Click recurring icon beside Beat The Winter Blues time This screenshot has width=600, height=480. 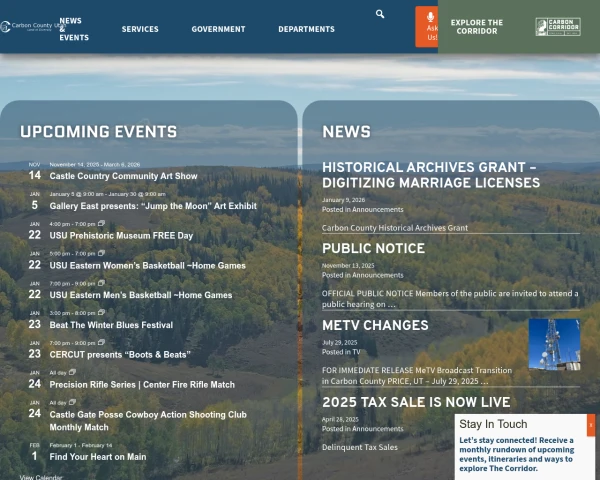coord(101,313)
